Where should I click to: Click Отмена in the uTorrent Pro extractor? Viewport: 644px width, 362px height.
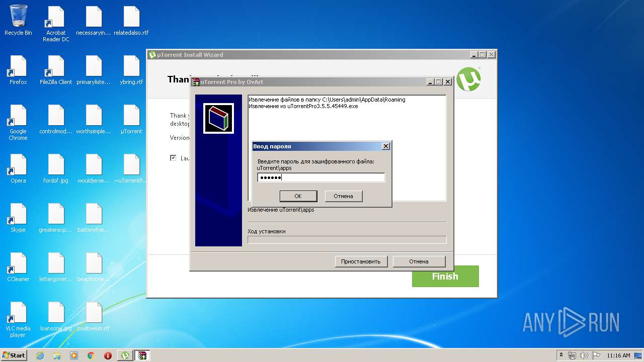[419, 261]
